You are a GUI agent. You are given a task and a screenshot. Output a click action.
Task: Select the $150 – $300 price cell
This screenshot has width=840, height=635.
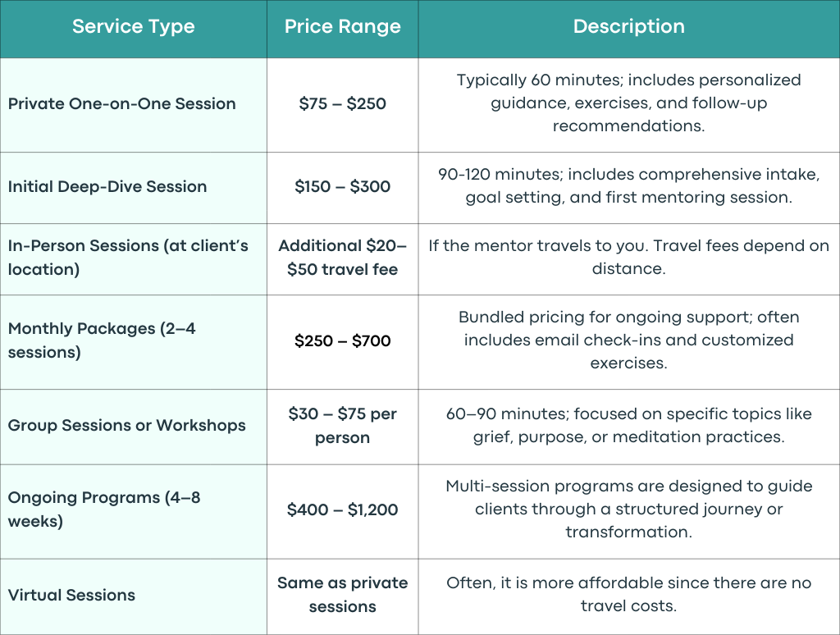(x=342, y=187)
